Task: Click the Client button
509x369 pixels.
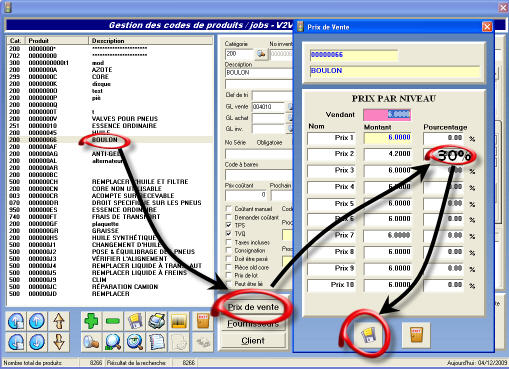Action: (x=253, y=341)
